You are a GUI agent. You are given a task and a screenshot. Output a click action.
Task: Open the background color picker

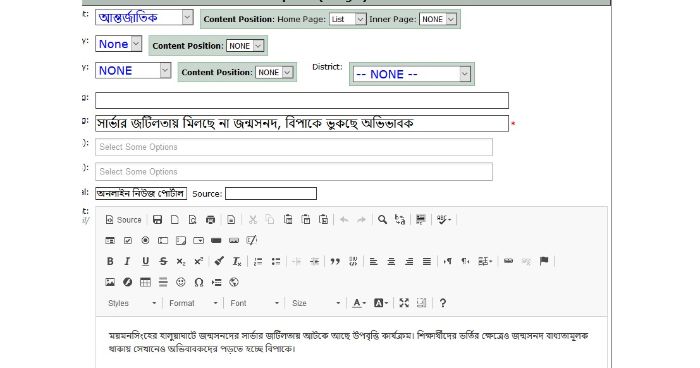coord(380,303)
